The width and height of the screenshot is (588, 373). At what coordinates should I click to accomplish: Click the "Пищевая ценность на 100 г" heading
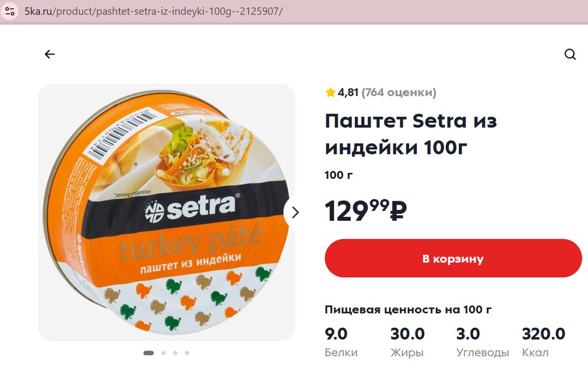click(x=408, y=310)
